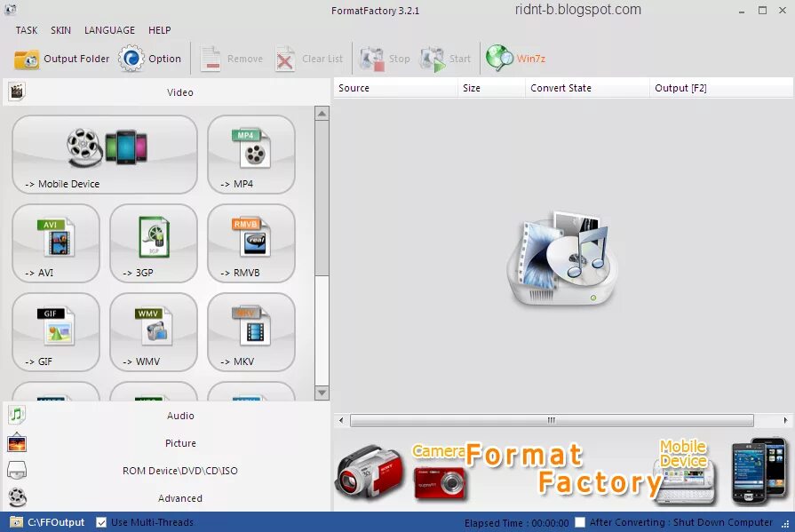Click the format list scroll up arrow
This screenshot has width=795, height=532.
[322, 114]
